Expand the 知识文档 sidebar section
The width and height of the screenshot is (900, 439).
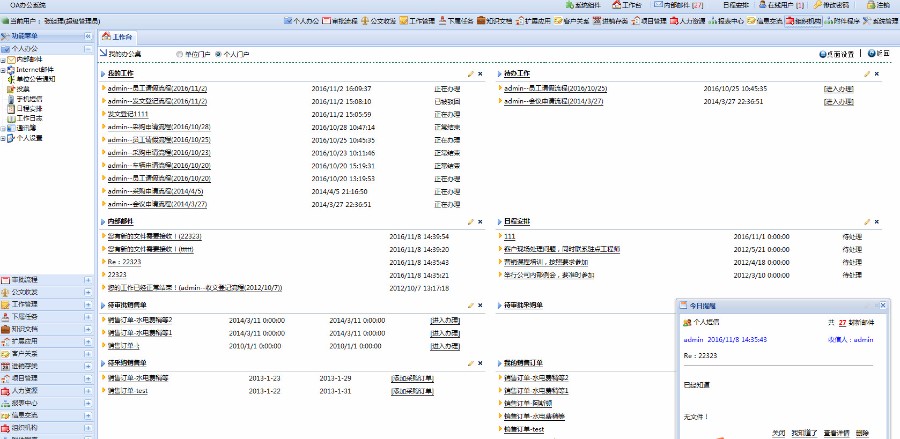click(88, 329)
